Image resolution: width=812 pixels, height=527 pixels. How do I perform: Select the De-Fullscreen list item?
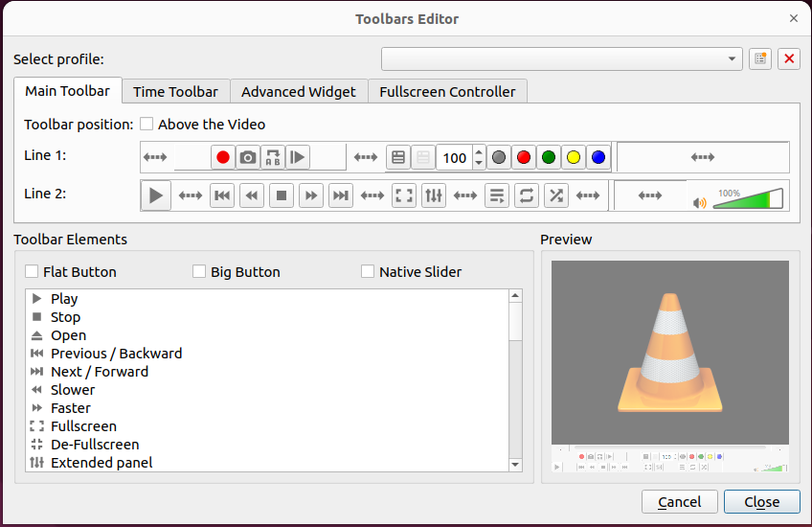(x=267, y=444)
